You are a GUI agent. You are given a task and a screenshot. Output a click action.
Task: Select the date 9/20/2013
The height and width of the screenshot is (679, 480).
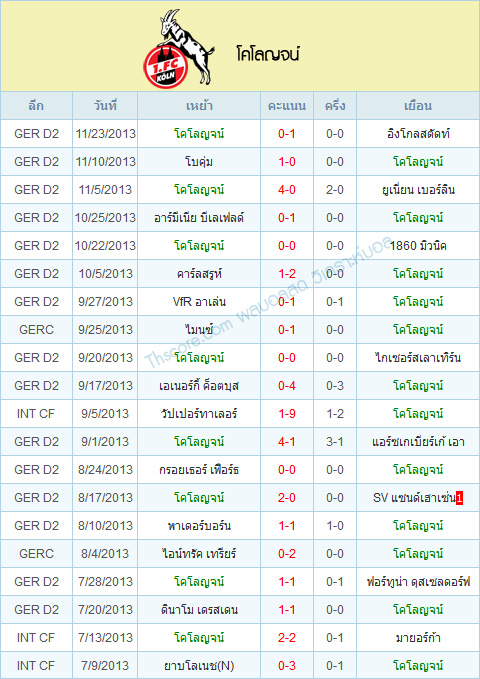pos(105,358)
